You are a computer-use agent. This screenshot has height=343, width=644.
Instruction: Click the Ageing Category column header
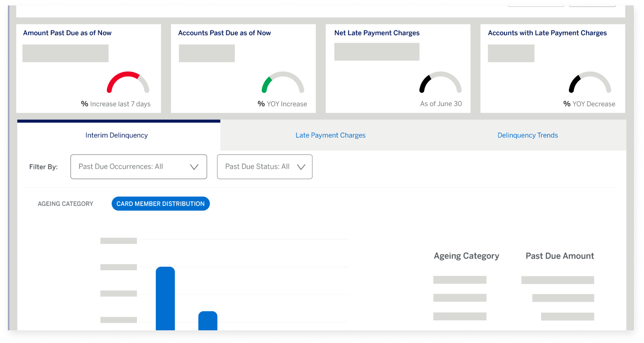(x=466, y=255)
